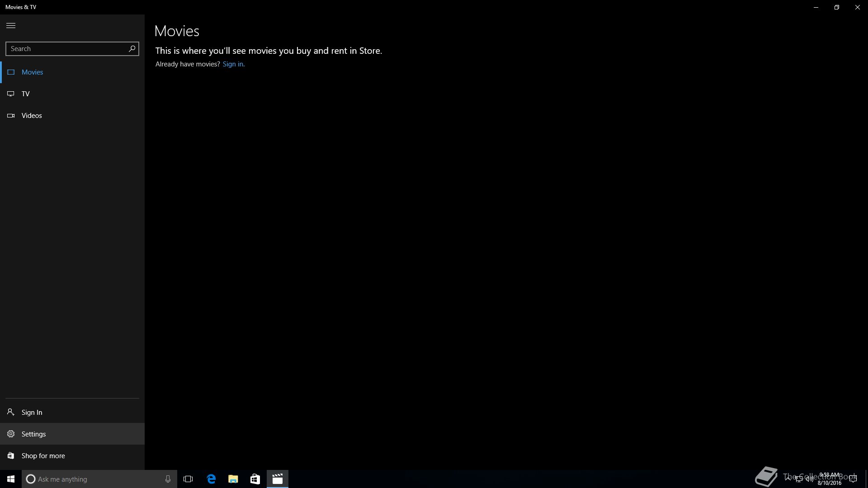This screenshot has width=868, height=488.
Task: Open File Explorer from the taskbar
Action: tap(233, 479)
